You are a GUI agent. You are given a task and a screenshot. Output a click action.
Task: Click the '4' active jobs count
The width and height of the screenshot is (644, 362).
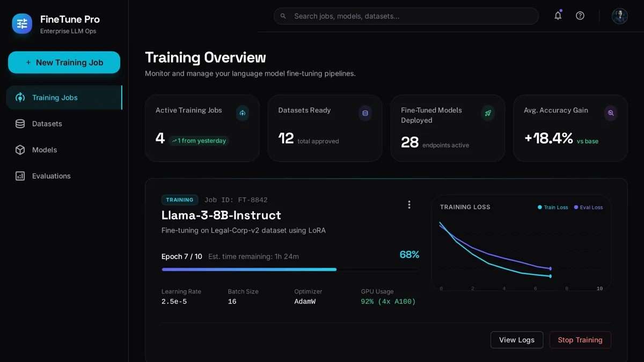point(160,138)
